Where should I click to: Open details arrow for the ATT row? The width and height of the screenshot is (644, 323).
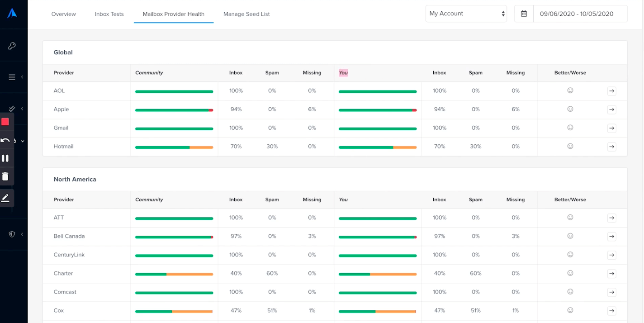pos(611,218)
